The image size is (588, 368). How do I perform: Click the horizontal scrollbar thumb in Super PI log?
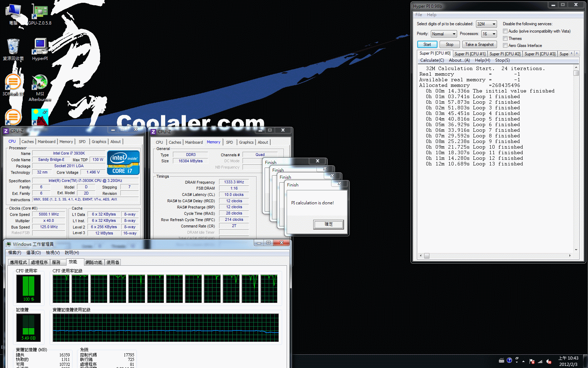(427, 256)
